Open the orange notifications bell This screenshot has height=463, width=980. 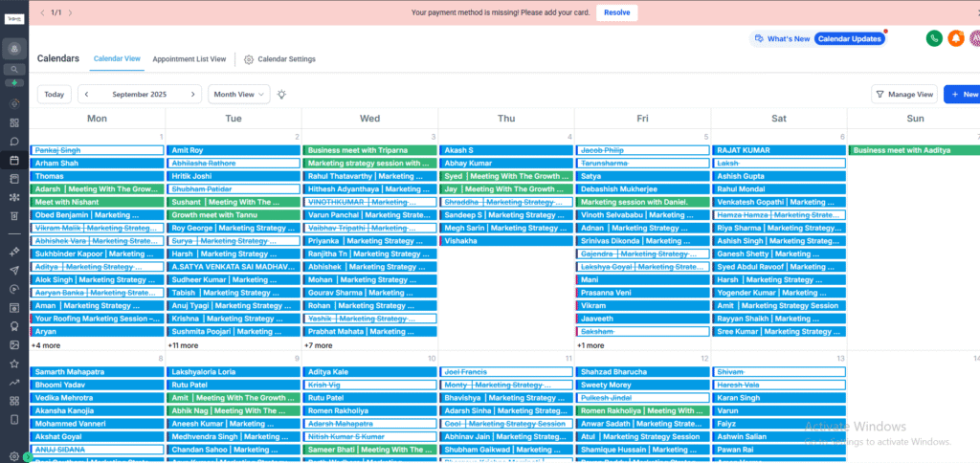[955, 38]
